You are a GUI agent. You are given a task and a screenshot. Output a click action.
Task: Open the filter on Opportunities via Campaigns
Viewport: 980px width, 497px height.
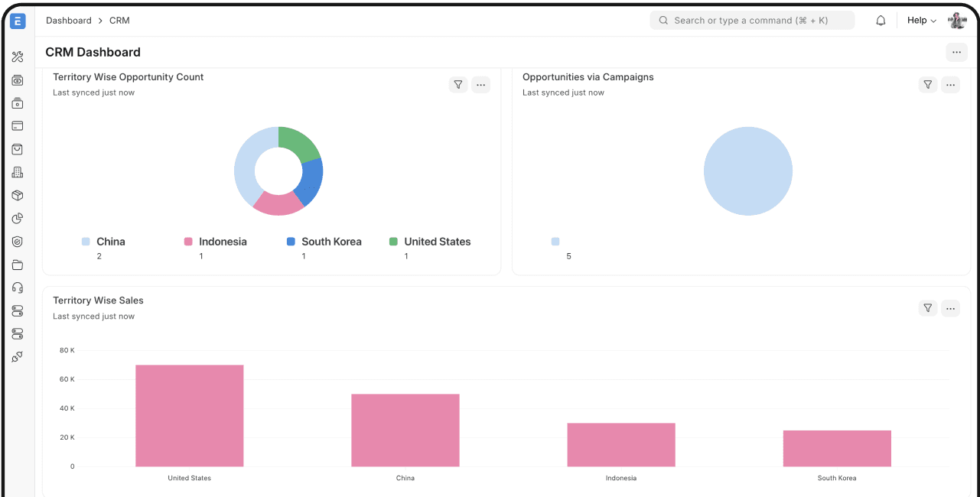[x=928, y=85]
